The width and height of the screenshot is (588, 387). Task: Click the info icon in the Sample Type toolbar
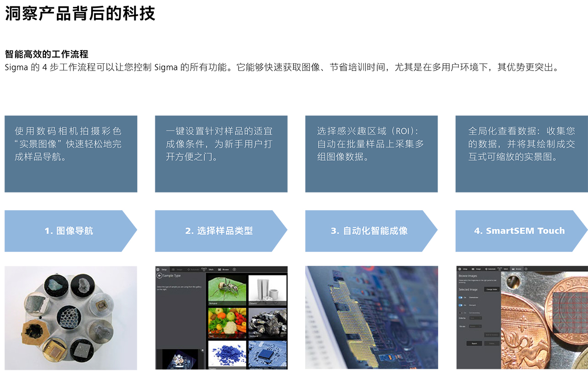(234, 269)
